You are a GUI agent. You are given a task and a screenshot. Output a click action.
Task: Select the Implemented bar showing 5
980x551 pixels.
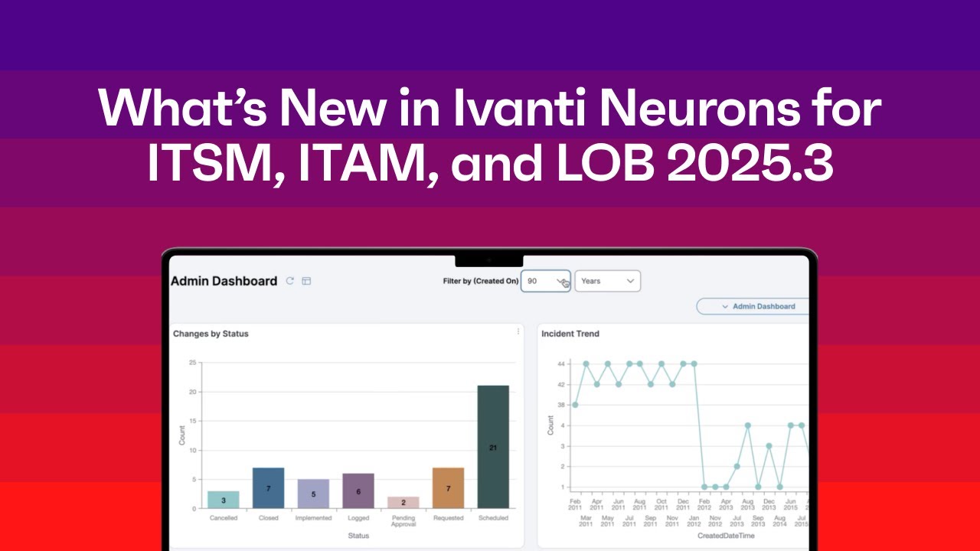pyautogui.click(x=313, y=494)
